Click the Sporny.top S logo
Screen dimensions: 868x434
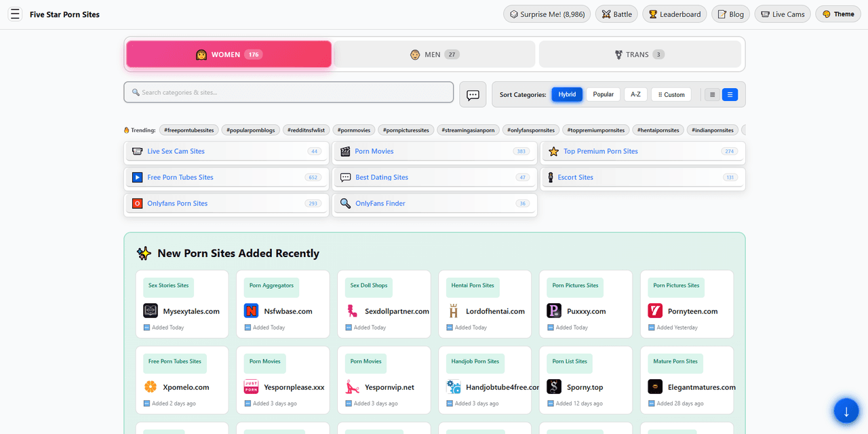pos(554,387)
